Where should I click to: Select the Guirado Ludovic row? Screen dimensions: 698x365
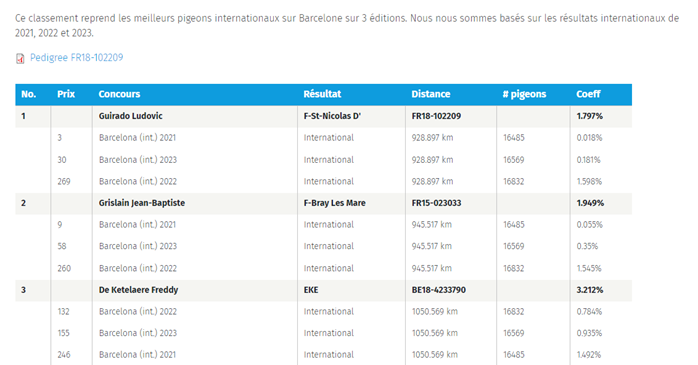[x=323, y=116]
